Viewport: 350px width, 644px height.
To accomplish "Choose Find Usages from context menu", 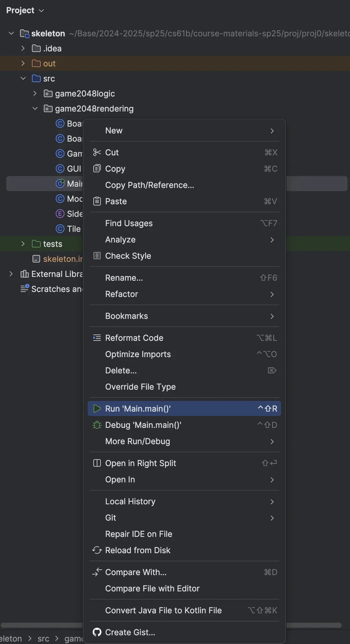I will pyautogui.click(x=129, y=223).
